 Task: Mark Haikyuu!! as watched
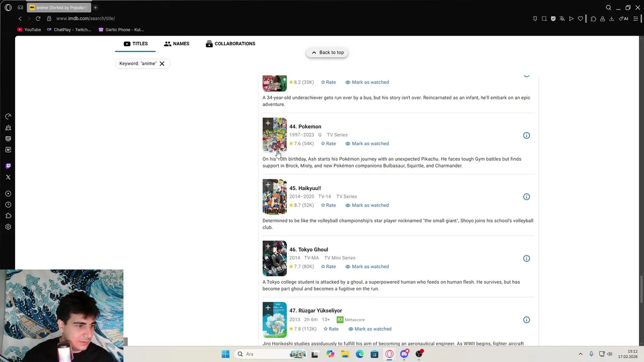tap(367, 205)
